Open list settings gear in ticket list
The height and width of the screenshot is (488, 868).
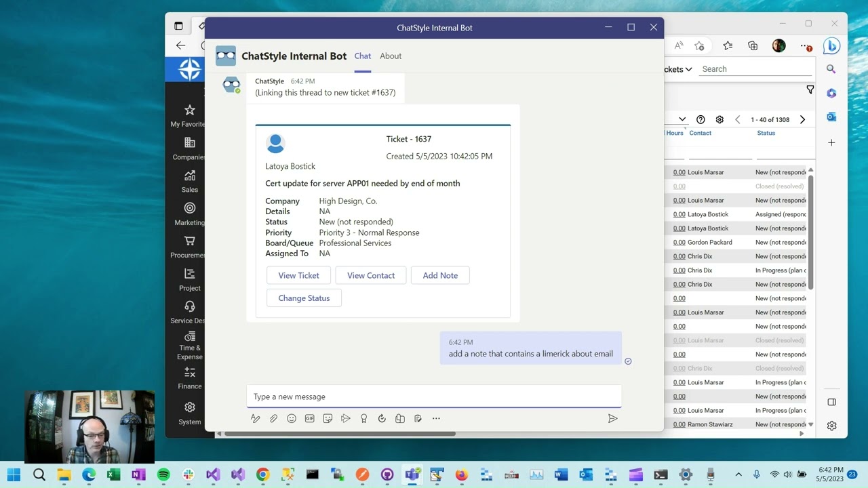(719, 119)
